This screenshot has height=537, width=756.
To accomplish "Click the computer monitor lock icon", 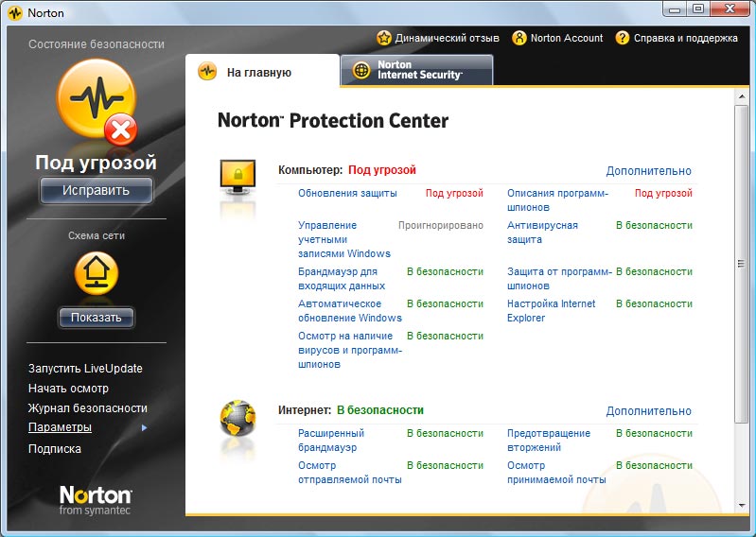I will tap(237, 177).
